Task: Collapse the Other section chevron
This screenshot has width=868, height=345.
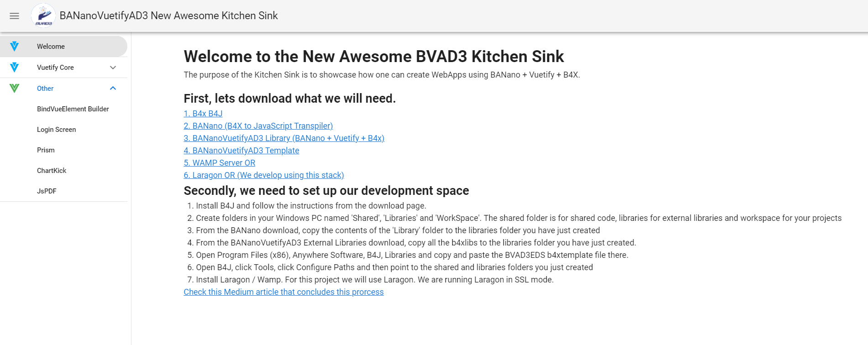Action: tap(113, 89)
